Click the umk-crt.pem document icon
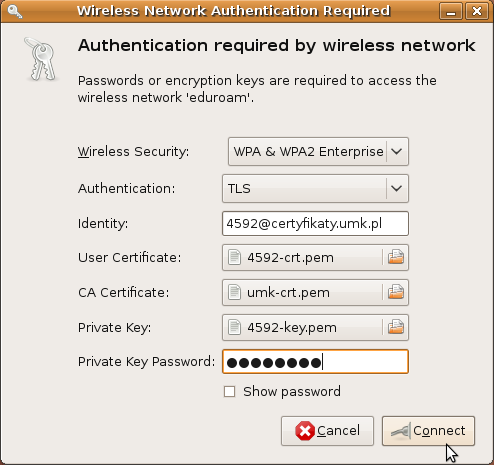Image resolution: width=494 pixels, height=465 pixels. [x=234, y=292]
